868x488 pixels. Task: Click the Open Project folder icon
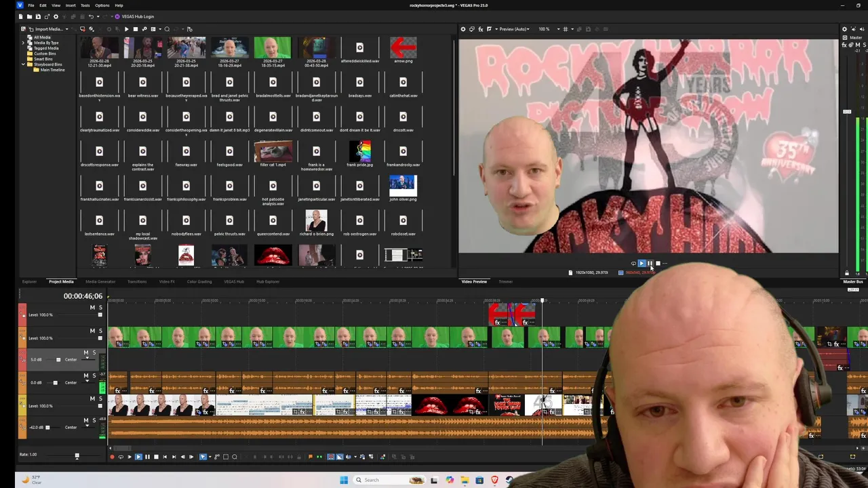pyautogui.click(x=29, y=16)
